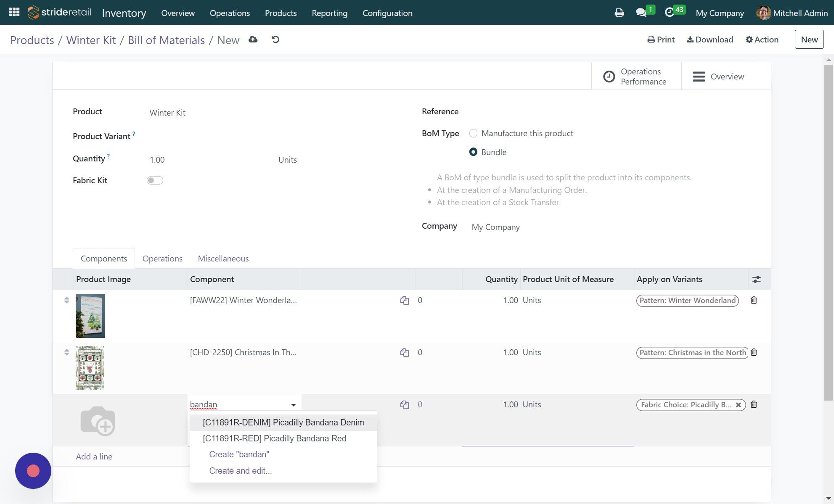Click the Units field next to Quantity
This screenshot has width=834, height=504.
[287, 160]
